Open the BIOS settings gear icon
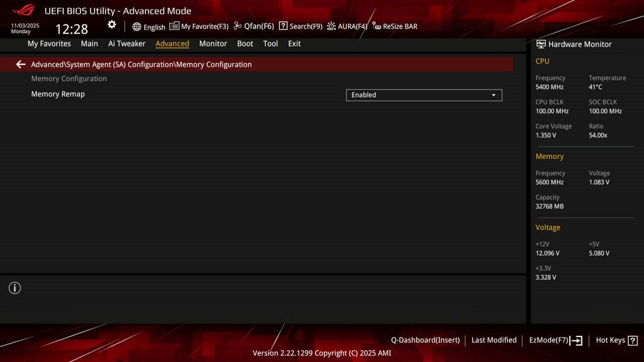644x362 pixels. pos(112,24)
